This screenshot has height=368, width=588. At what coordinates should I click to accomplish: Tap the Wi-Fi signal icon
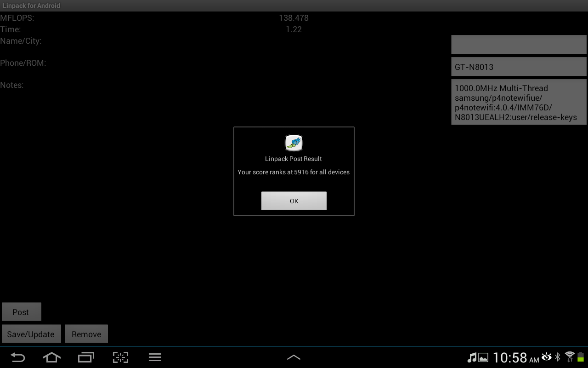click(x=570, y=357)
